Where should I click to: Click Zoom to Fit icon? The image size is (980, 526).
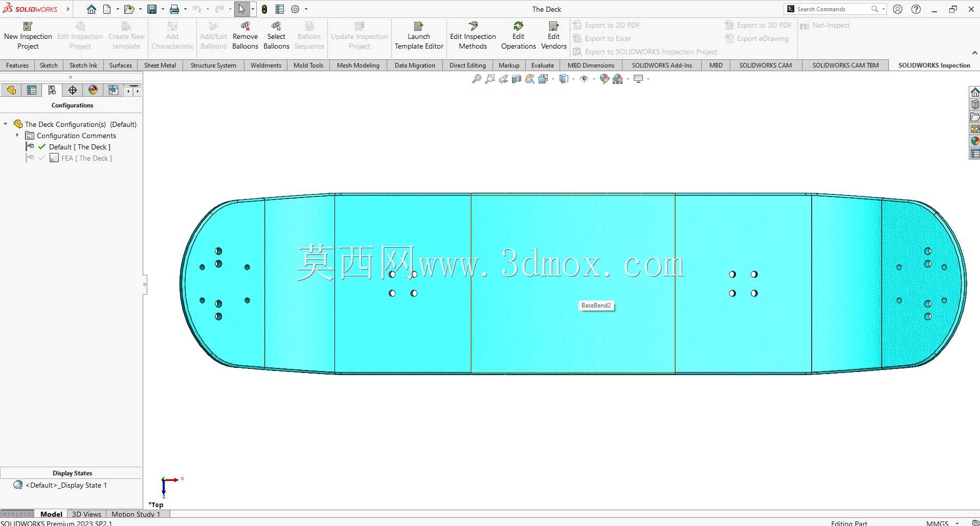(x=476, y=79)
